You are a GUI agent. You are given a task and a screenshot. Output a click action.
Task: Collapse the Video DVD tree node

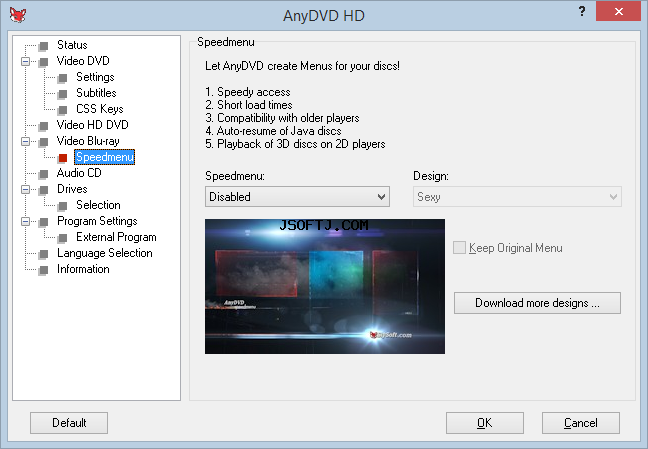[x=25, y=62]
